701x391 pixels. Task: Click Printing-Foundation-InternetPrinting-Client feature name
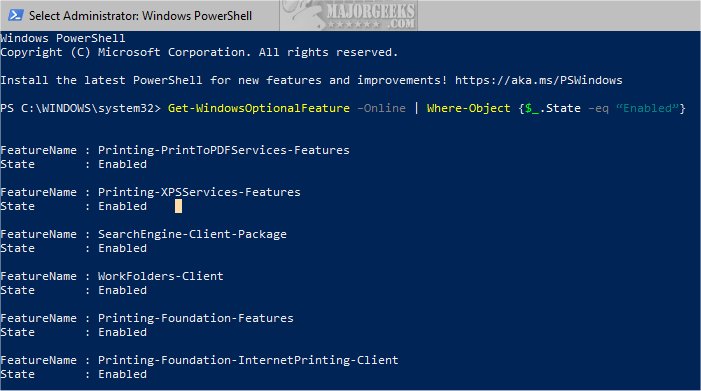point(248,360)
